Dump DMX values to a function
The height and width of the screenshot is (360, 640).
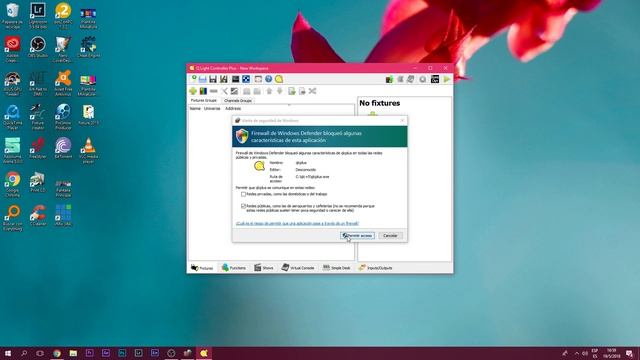(389, 79)
